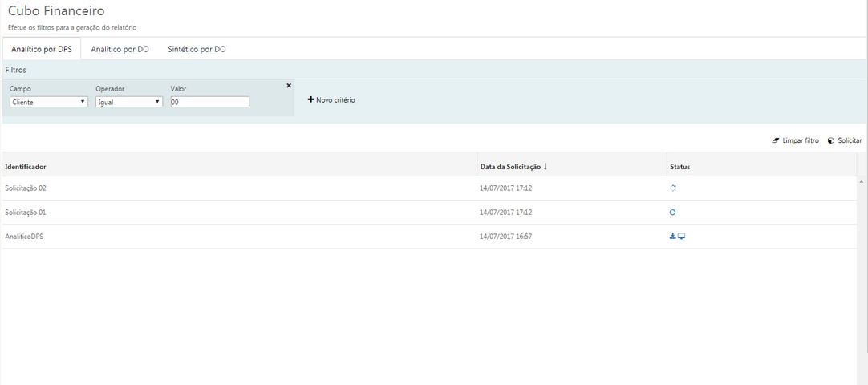Image resolution: width=868 pixels, height=385 pixels.
Task: Switch to the Sintético por DO tab
Action: [x=197, y=49]
